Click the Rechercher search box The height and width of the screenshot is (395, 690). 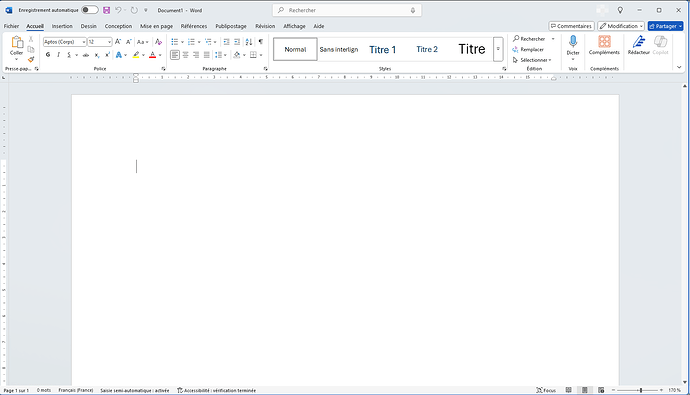[x=347, y=10]
